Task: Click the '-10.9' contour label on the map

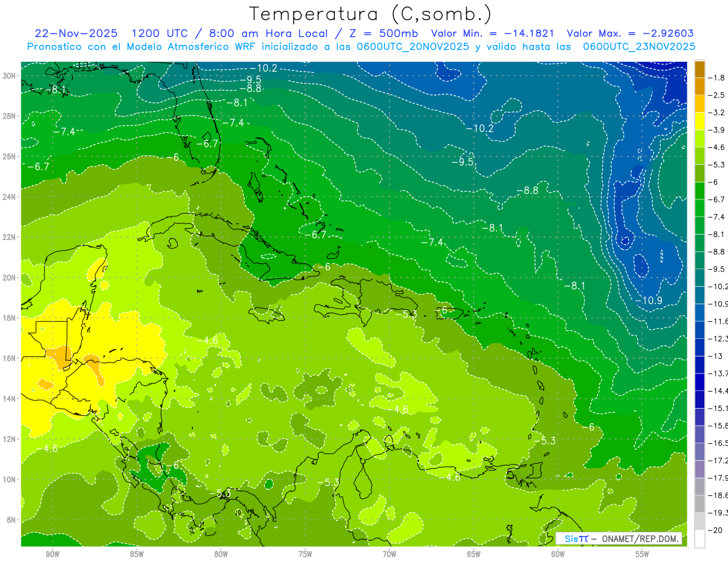Action: click(649, 300)
